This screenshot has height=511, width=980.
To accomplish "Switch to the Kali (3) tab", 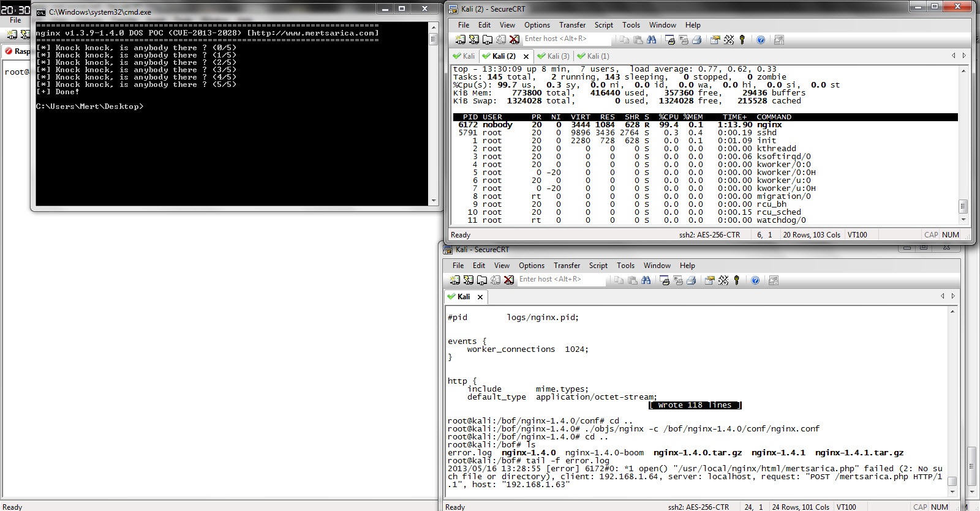I will tap(553, 56).
